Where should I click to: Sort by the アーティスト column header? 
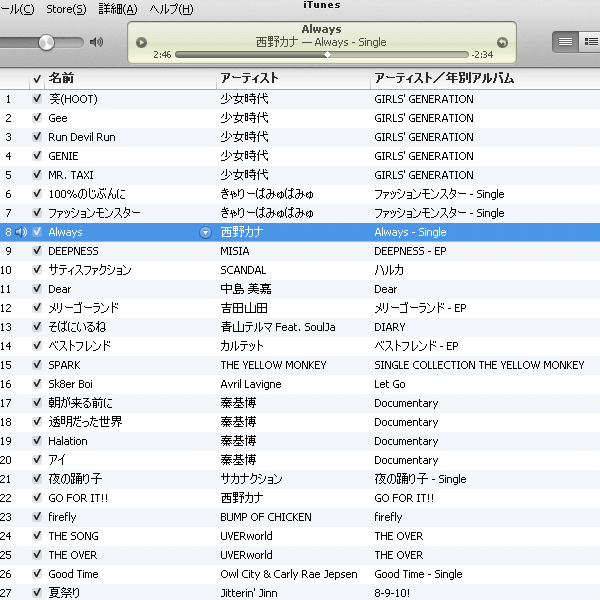pyautogui.click(x=293, y=78)
